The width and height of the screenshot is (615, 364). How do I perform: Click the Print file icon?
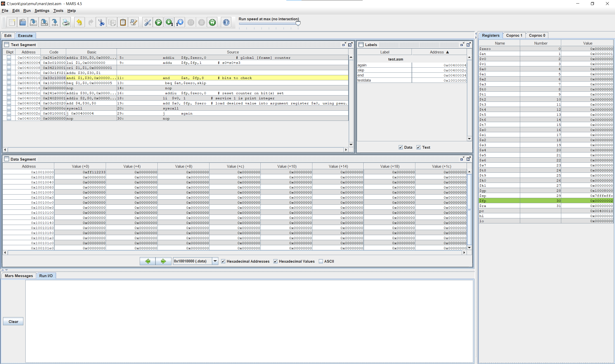click(x=66, y=23)
